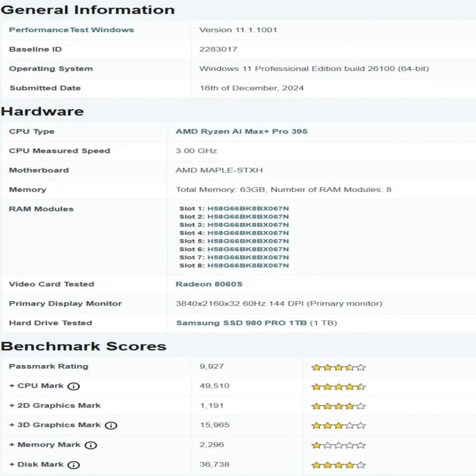This screenshot has height=476, width=476.
Task: Click the Total Memory: 63GB text
Action: tap(221, 190)
